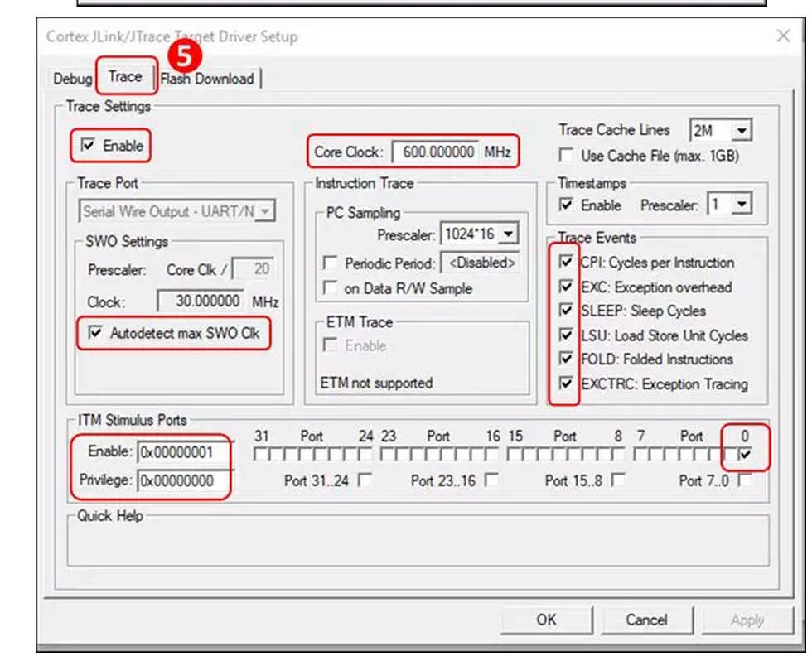The image size is (812, 656).
Task: Click the Apply button
Action: [747, 620]
